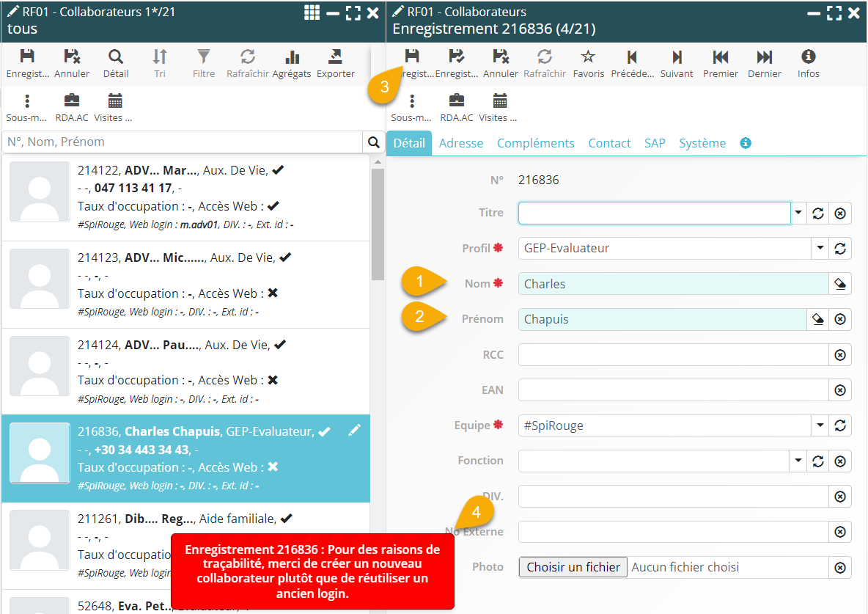Erase the Nom field value
This screenshot has width=868, height=614.
click(840, 284)
